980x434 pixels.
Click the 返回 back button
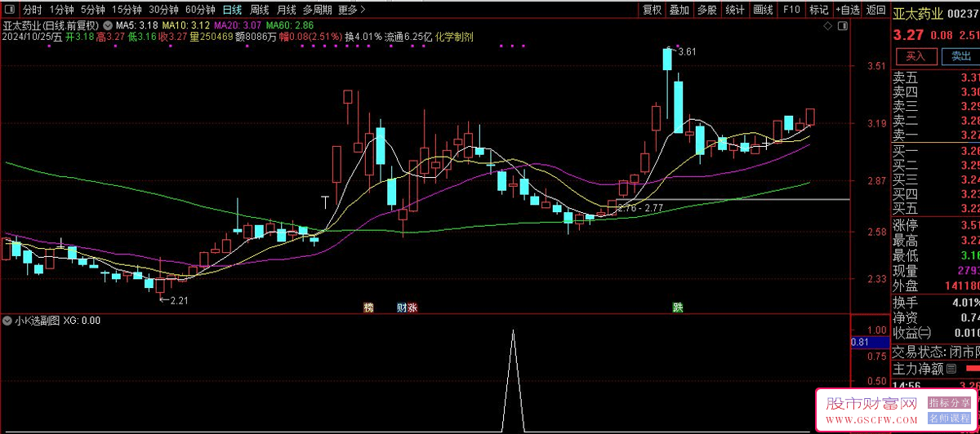pos(875,10)
